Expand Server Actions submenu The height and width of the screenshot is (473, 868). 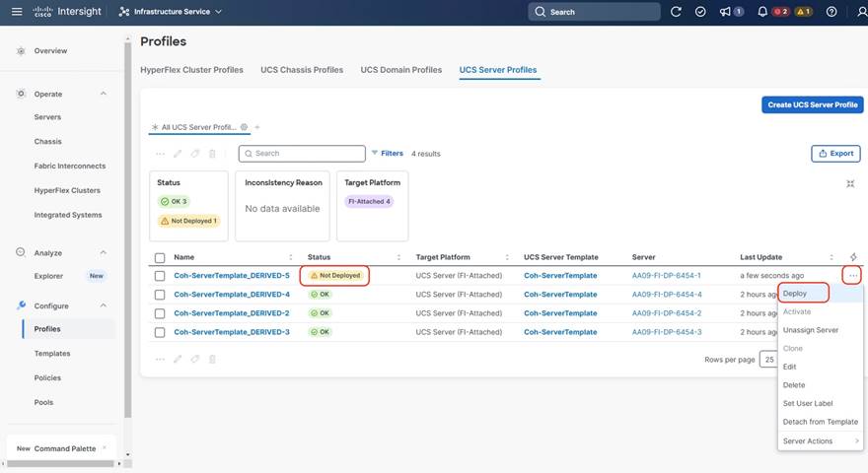tap(821, 440)
